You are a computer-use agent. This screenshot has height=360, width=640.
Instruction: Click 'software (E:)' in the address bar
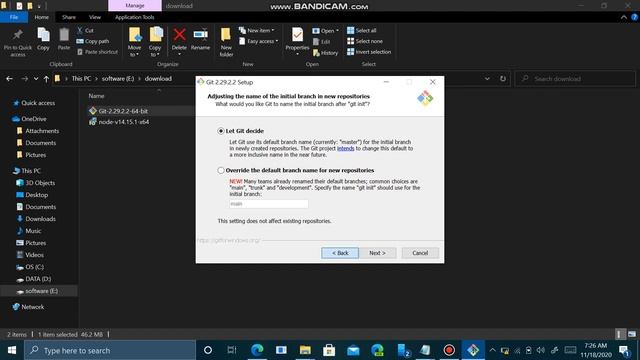pos(118,79)
